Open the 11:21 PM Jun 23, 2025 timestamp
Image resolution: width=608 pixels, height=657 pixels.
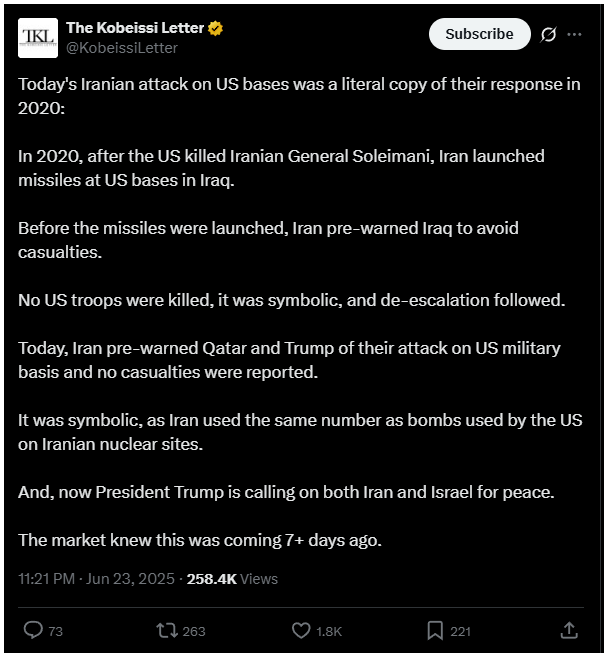tap(96, 579)
